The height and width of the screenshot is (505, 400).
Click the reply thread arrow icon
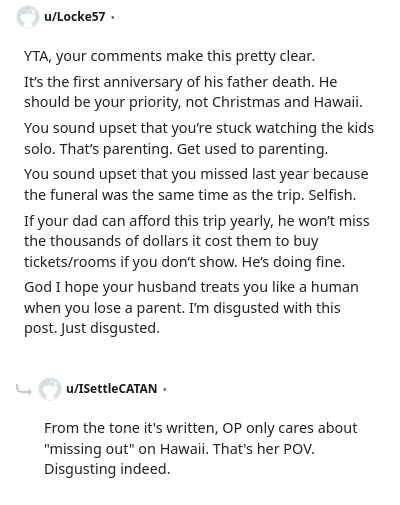point(24,389)
